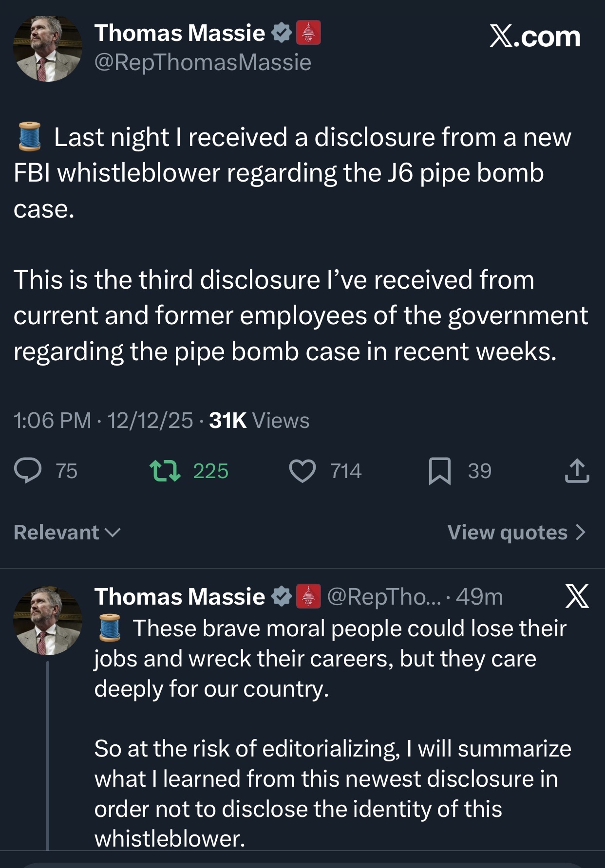Click the verified badge in the reply post
The height and width of the screenshot is (868, 605).
point(282,596)
